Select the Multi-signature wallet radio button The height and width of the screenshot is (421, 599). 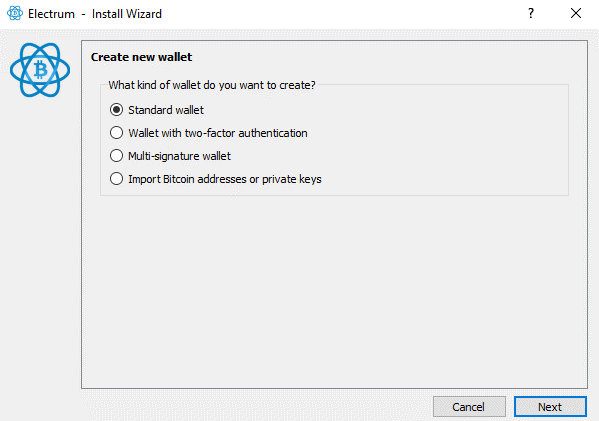pyautogui.click(x=116, y=156)
